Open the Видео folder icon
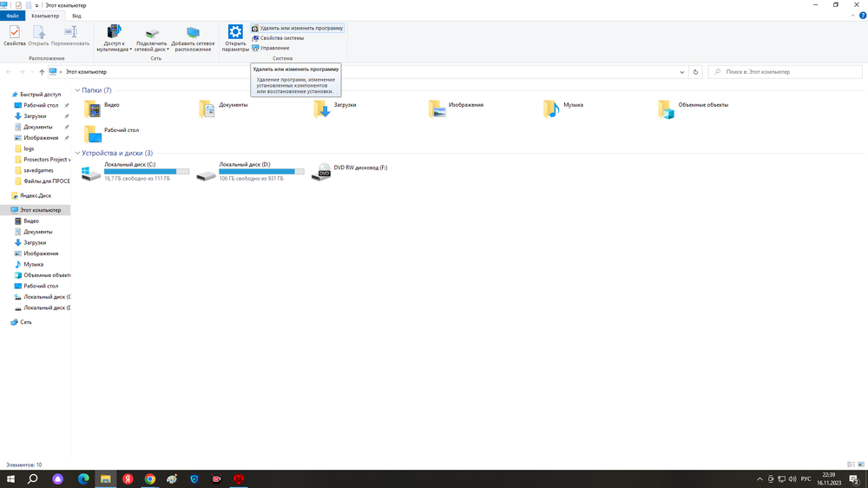The width and height of the screenshot is (868, 488). pos(92,108)
